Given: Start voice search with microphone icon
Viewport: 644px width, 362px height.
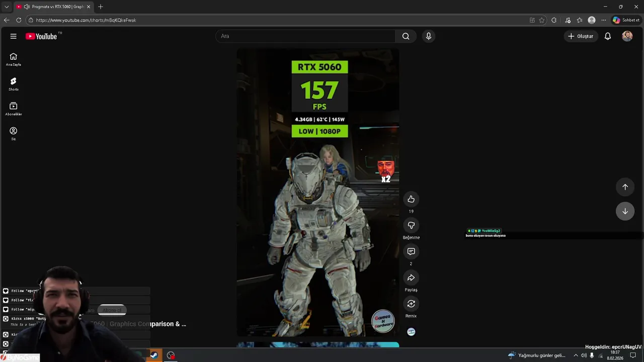Looking at the screenshot, I should click(429, 36).
